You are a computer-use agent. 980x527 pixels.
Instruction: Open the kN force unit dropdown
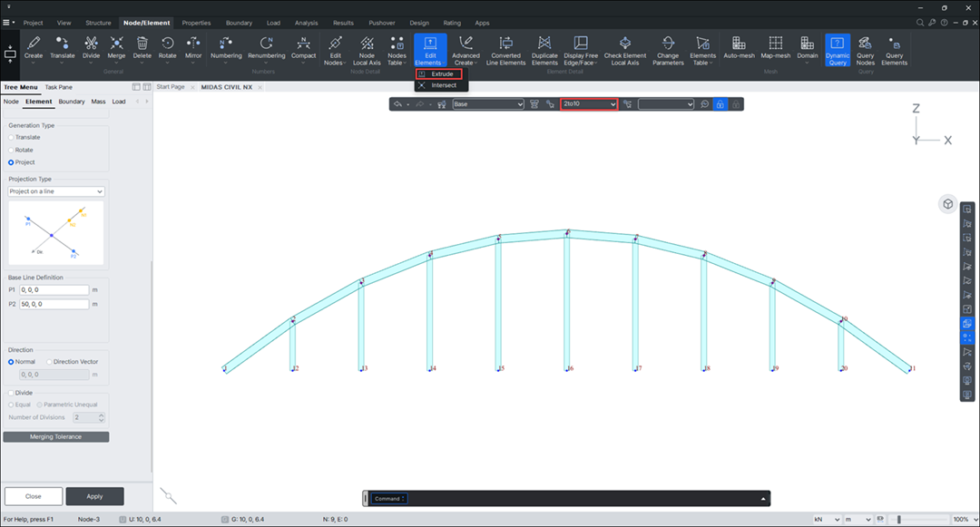[x=827, y=520]
